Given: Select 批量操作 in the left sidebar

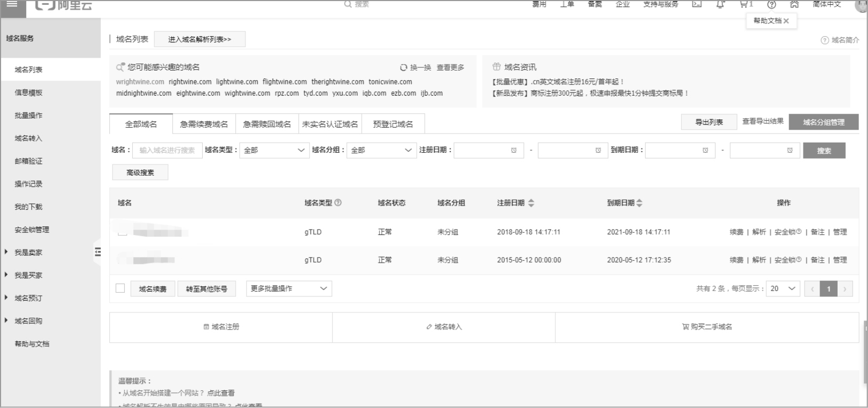Looking at the screenshot, I should [x=29, y=115].
